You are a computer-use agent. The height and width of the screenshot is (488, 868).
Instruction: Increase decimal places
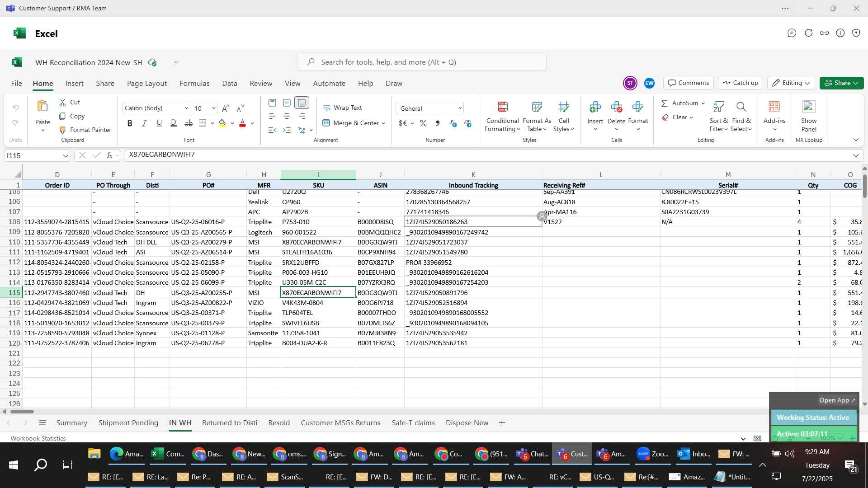coord(453,123)
